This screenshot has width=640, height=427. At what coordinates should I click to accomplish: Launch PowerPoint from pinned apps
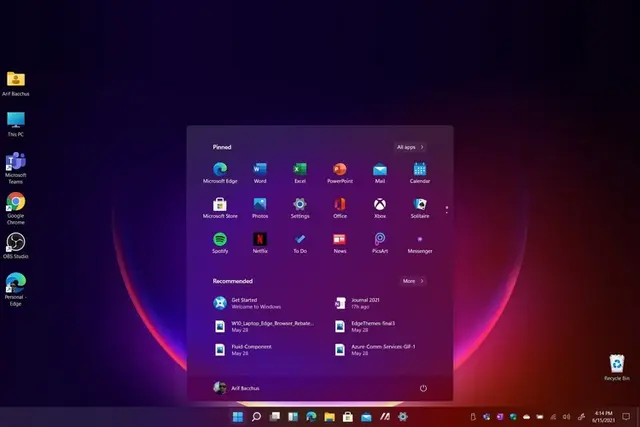pyautogui.click(x=340, y=173)
